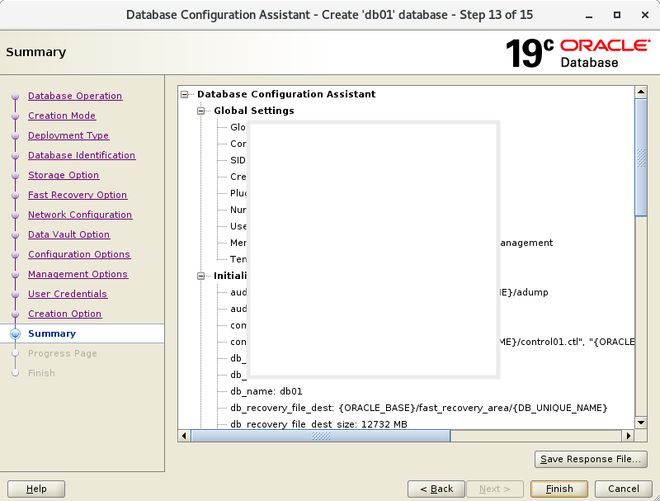Open the Configuration Options step

79,254
